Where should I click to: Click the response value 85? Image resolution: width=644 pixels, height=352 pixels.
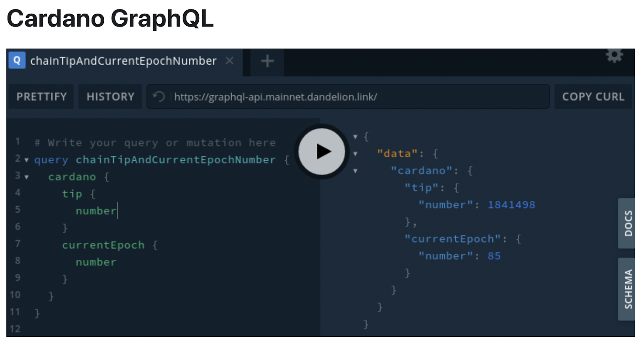click(494, 256)
